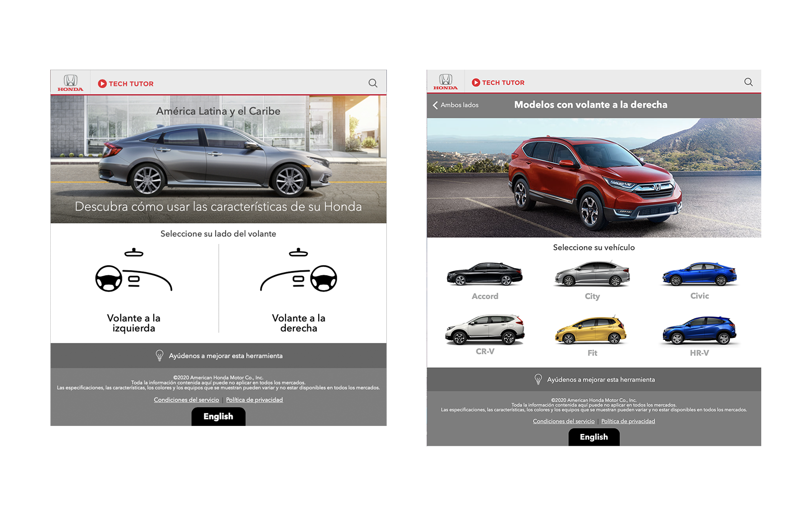Viewport: 812px width, 517px height.
Task: Select the white CR-V car image
Action: tap(485, 329)
